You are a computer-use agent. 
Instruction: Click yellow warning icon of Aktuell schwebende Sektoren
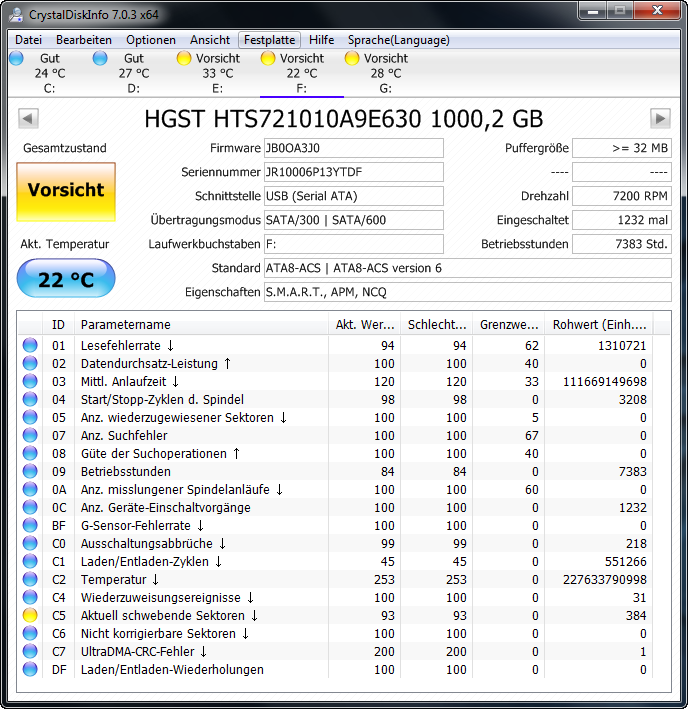(30, 615)
